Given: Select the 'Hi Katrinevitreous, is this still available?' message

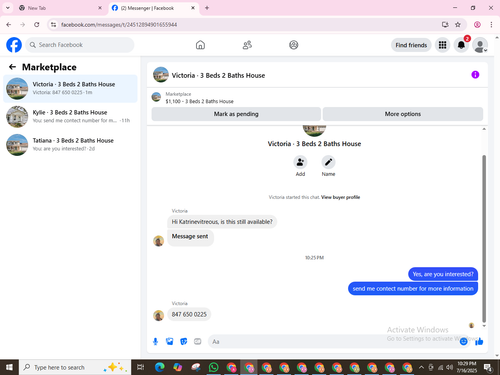Looking at the screenshot, I should click(222, 222).
